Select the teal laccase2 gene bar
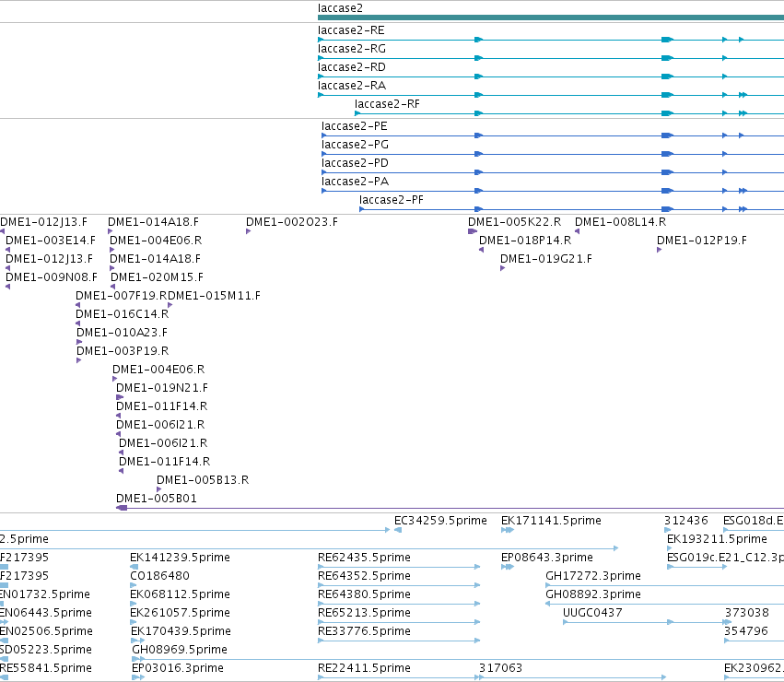The height and width of the screenshot is (682, 784). [x=551, y=18]
